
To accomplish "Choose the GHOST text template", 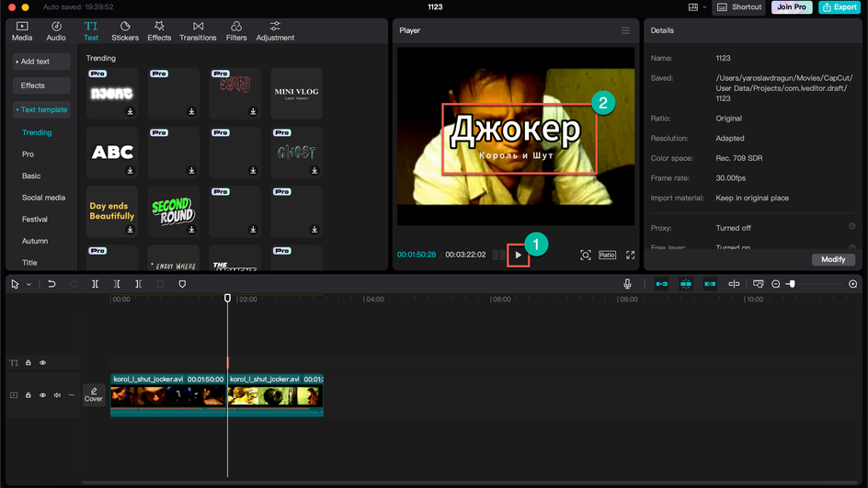I will click(296, 153).
